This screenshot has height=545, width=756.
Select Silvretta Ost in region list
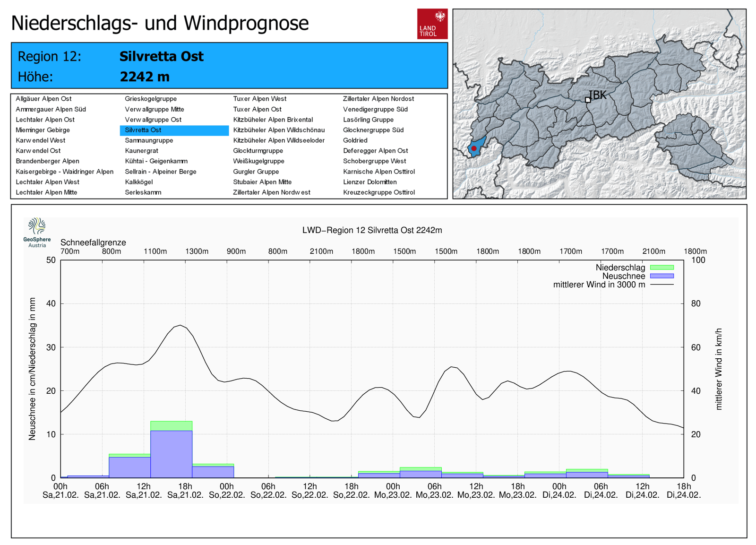(x=143, y=130)
